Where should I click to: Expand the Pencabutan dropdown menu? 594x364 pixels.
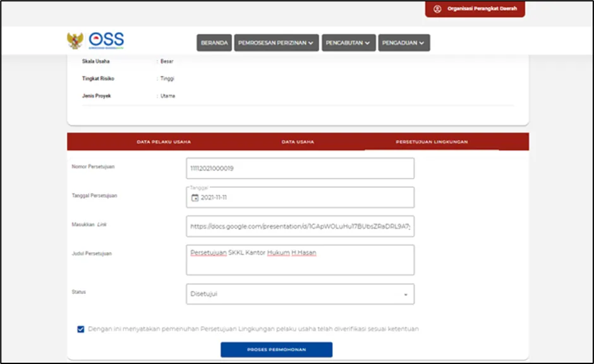(349, 43)
